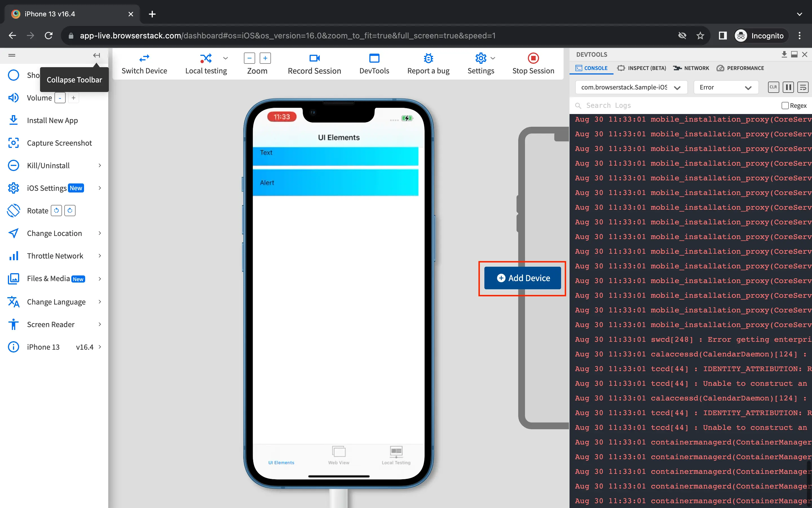Image resolution: width=812 pixels, height=508 pixels.
Task: Focus the Search Logs field
Action: pos(674,106)
